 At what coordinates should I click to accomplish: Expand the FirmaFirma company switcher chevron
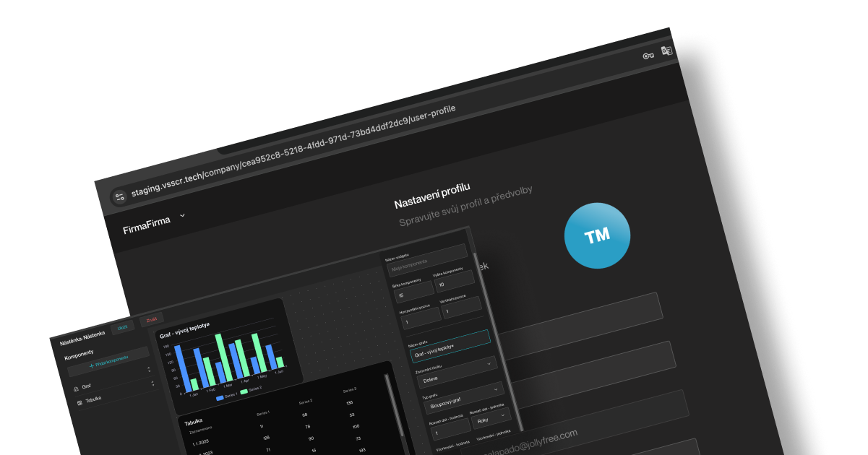pyautogui.click(x=182, y=215)
